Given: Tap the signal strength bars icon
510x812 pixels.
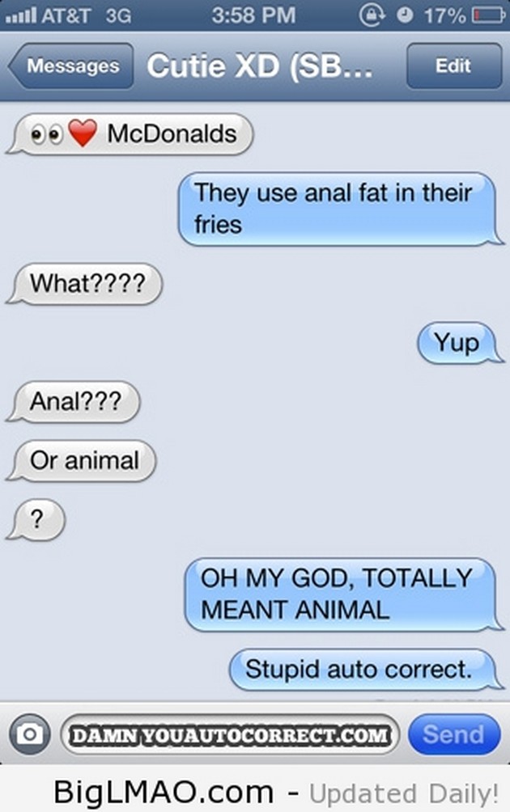Looking at the screenshot, I should [x=21, y=15].
